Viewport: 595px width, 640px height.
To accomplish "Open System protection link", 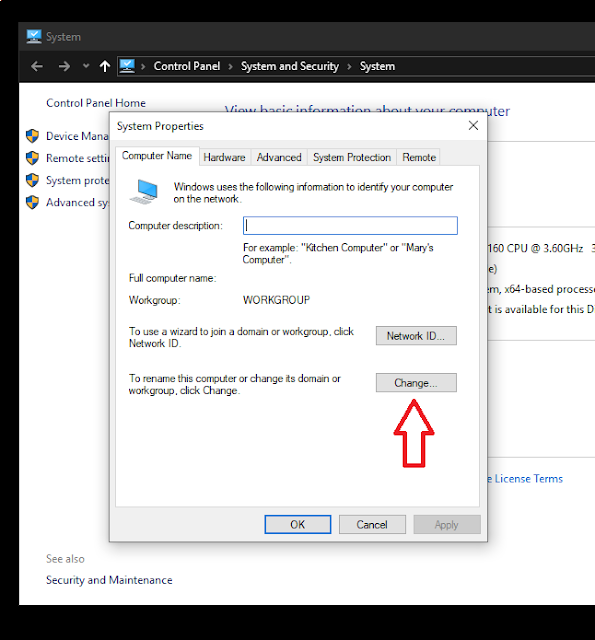I will tap(78, 180).
